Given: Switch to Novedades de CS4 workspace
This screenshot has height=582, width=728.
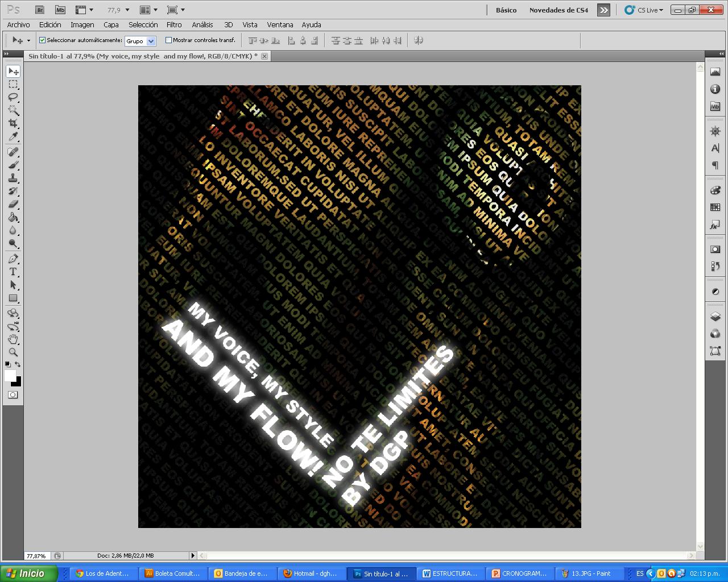Looking at the screenshot, I should click(x=559, y=10).
